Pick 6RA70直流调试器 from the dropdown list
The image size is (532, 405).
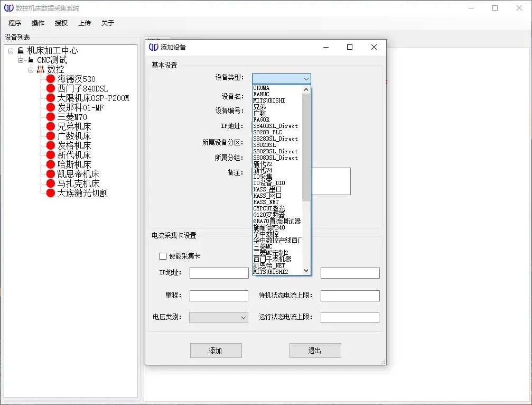click(x=277, y=221)
